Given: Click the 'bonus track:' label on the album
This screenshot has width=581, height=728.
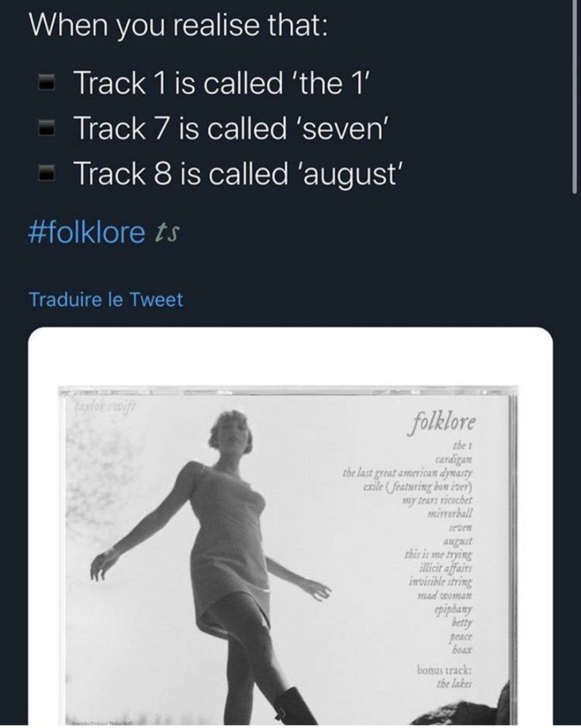Looking at the screenshot, I should 443,670.
